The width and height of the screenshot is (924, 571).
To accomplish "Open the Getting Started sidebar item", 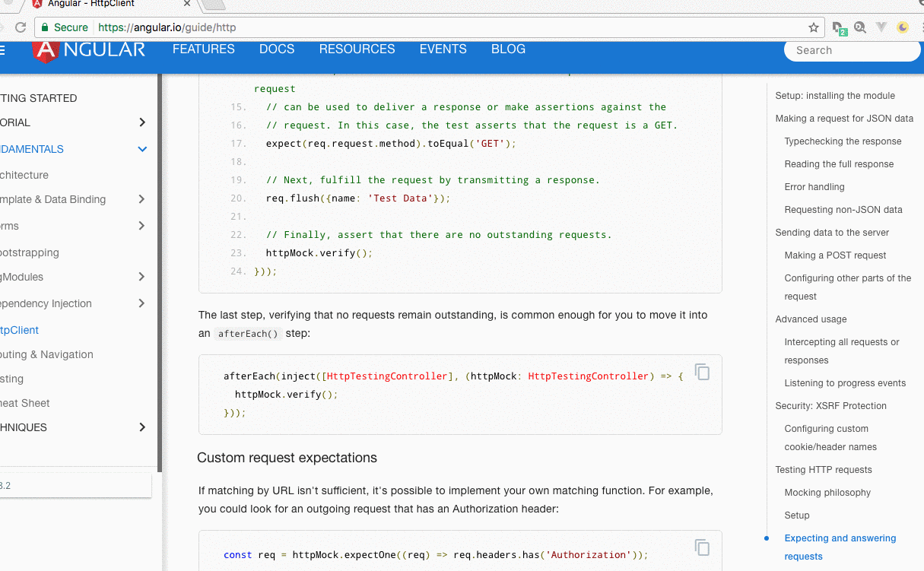I will pos(38,98).
